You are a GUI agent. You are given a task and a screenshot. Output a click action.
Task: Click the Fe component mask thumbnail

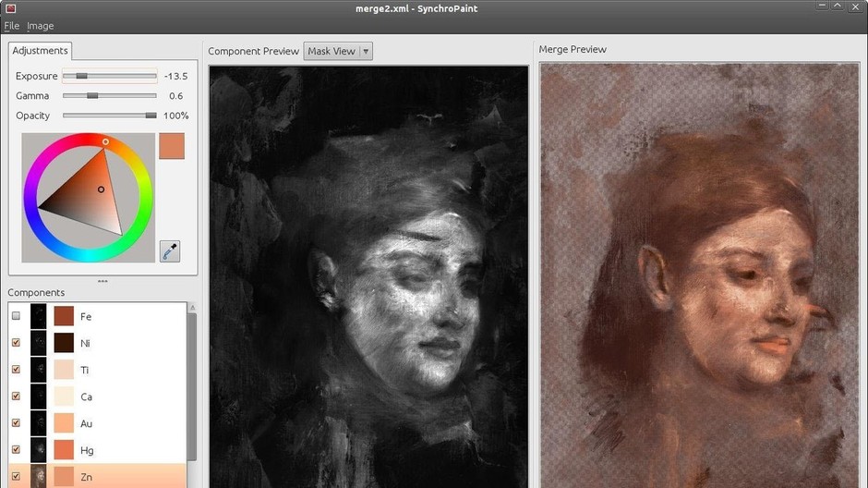[x=38, y=316]
